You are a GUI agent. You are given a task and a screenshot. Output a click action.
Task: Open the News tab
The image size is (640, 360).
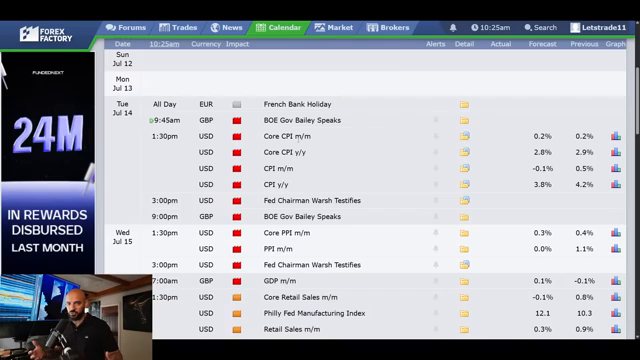click(x=227, y=28)
